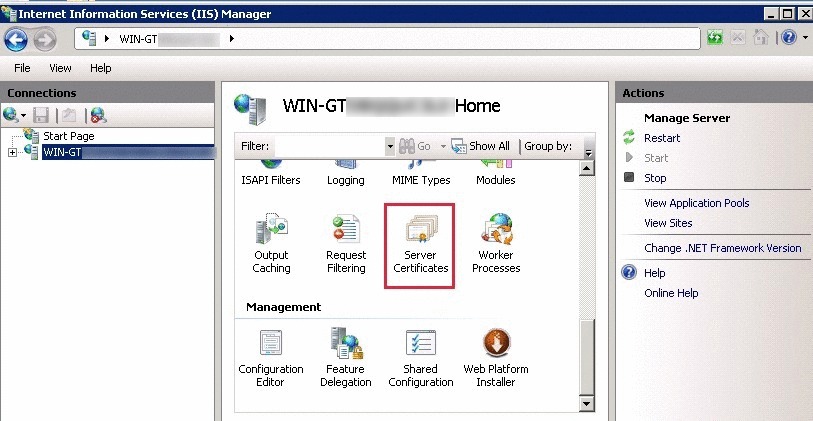
Task: Open the Configuration Editor icon
Action: coord(271,357)
